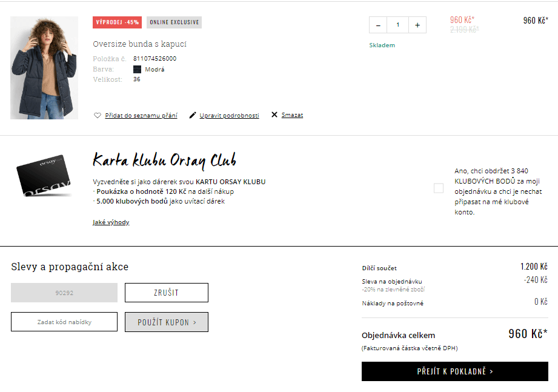Image resolution: width=558 pixels, height=392 pixels.
Task: Click the 'Karta klubu Orsay Club' heading
Action: pos(164,161)
